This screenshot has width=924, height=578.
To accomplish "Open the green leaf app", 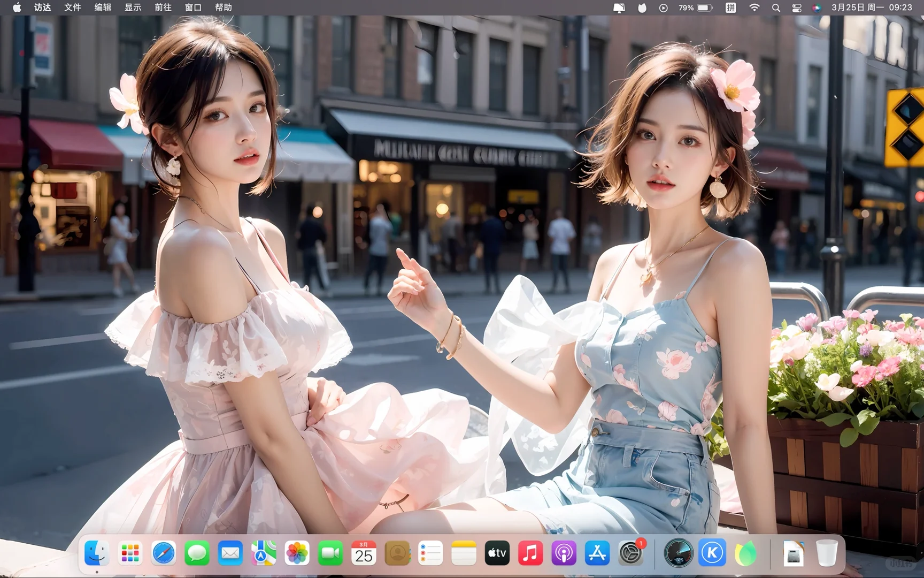I will [x=745, y=553].
